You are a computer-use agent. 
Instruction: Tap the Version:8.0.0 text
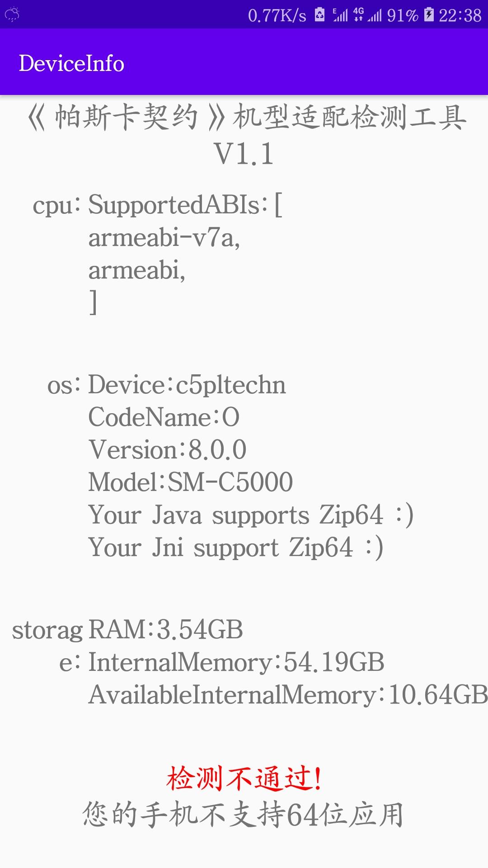168,449
